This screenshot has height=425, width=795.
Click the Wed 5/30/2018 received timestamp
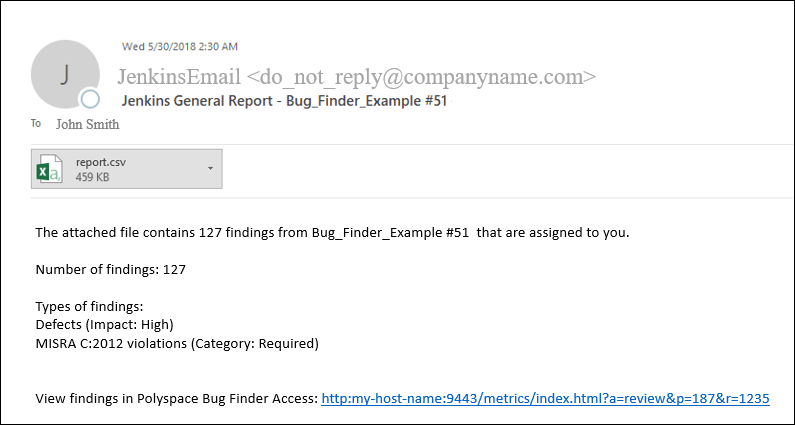(x=180, y=46)
